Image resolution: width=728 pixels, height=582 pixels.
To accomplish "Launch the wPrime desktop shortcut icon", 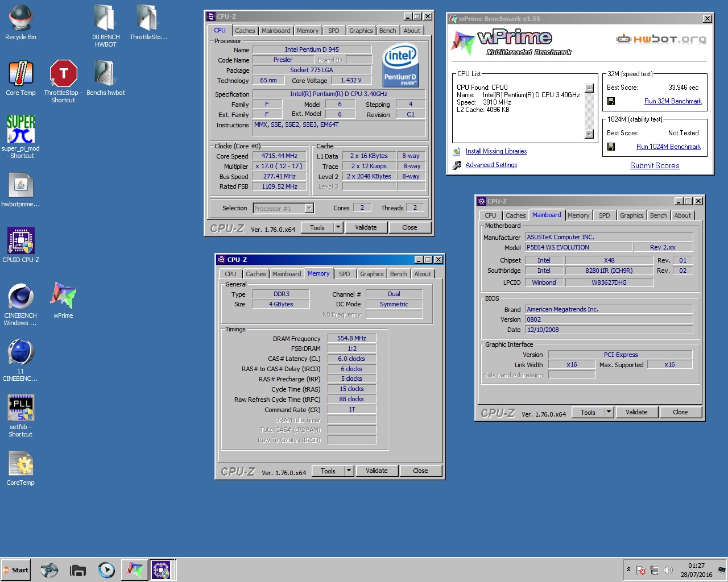I will click(x=63, y=297).
